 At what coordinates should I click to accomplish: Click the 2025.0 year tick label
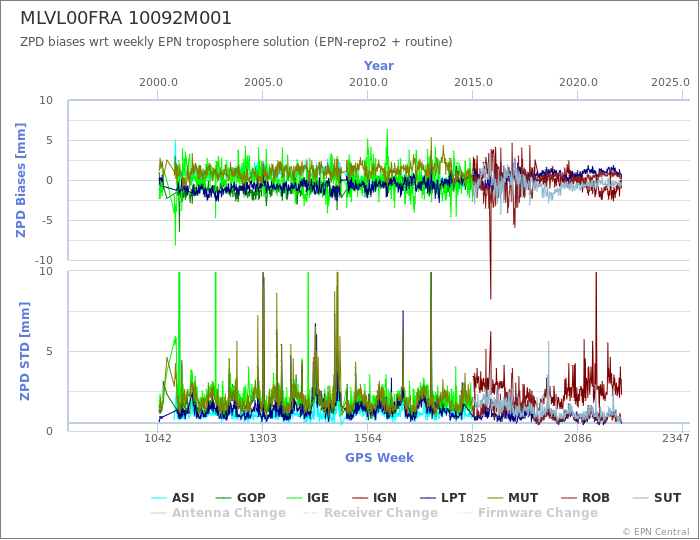[671, 83]
